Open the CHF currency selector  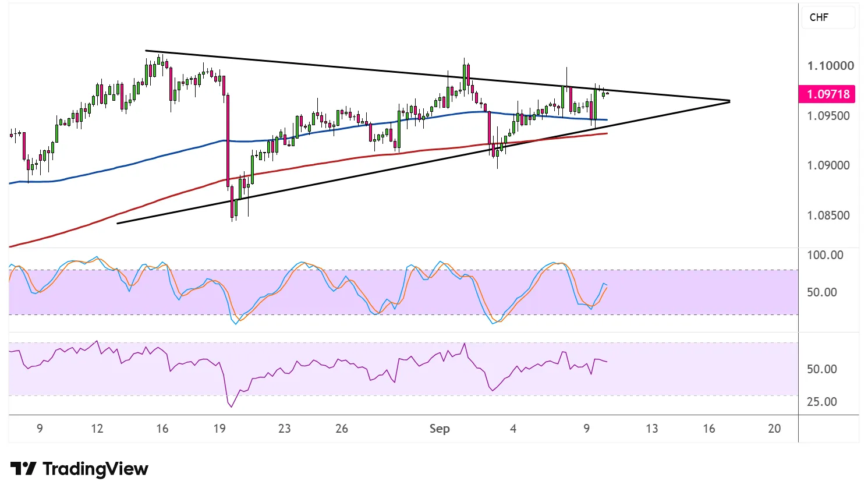pyautogui.click(x=828, y=17)
